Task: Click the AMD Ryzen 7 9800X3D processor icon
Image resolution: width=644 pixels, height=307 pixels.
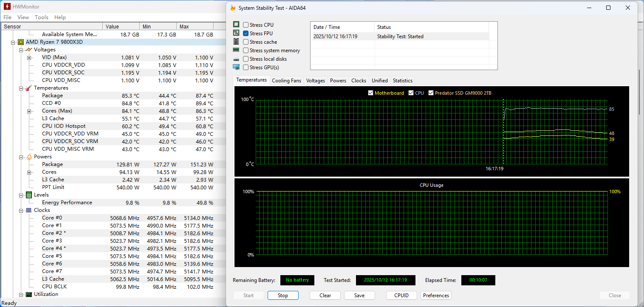Action: tap(21, 42)
